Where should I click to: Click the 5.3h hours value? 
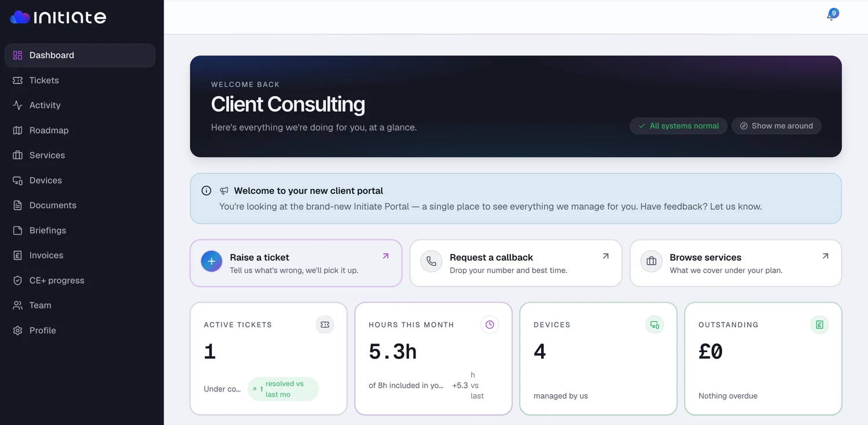pyautogui.click(x=393, y=351)
